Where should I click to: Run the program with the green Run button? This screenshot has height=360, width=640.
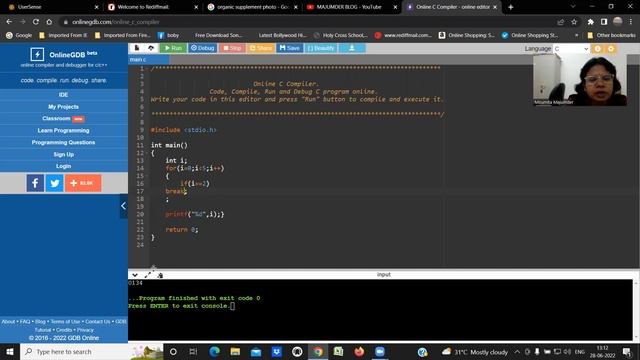tap(173, 48)
